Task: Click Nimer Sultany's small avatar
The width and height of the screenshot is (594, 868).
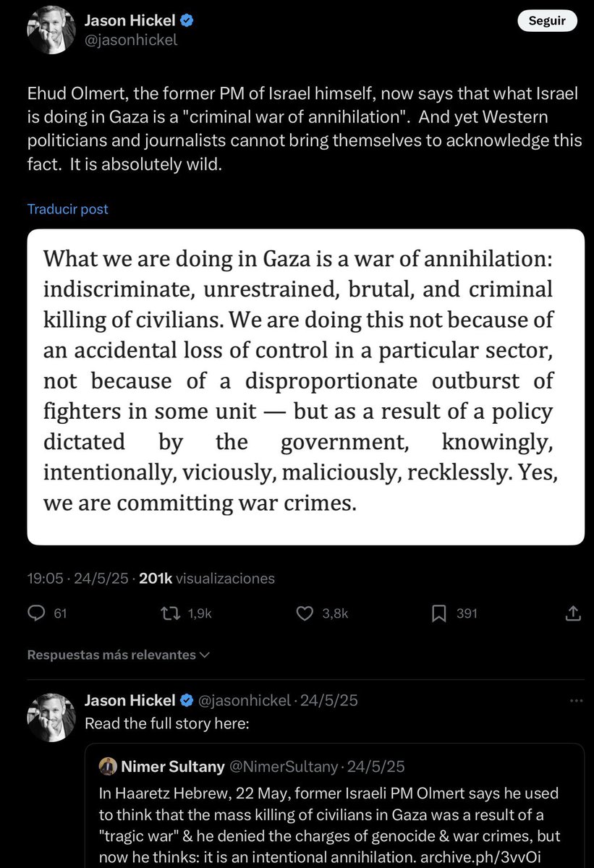Action: (107, 766)
